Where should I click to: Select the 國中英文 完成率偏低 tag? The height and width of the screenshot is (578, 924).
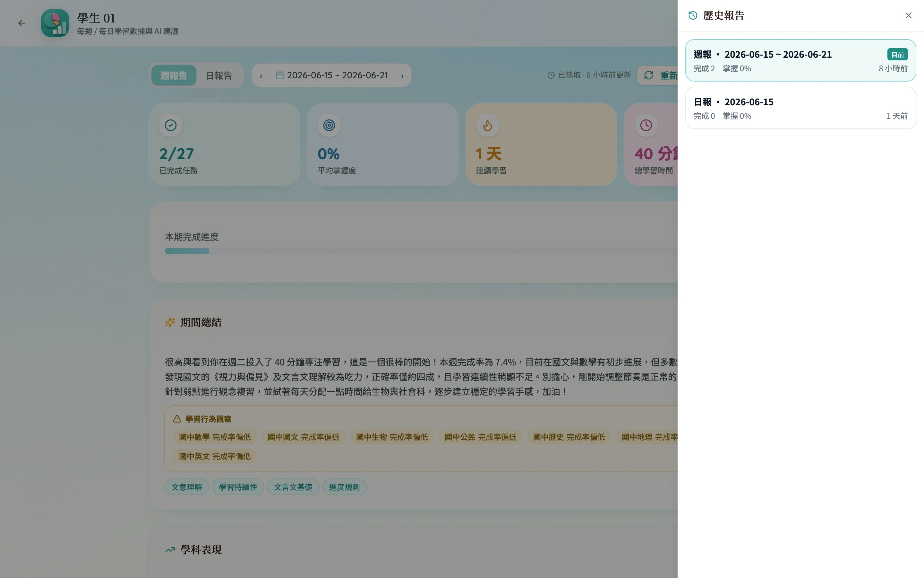(x=215, y=456)
